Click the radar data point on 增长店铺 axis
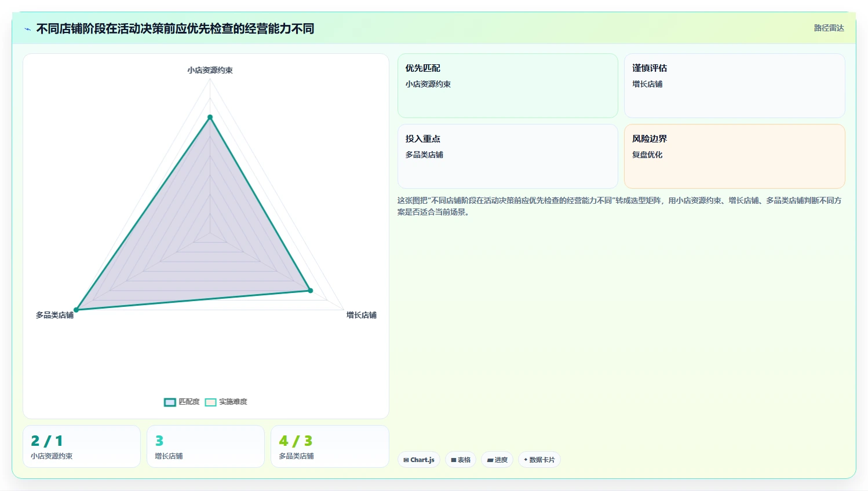Image resolution: width=868 pixels, height=491 pixels. [311, 291]
